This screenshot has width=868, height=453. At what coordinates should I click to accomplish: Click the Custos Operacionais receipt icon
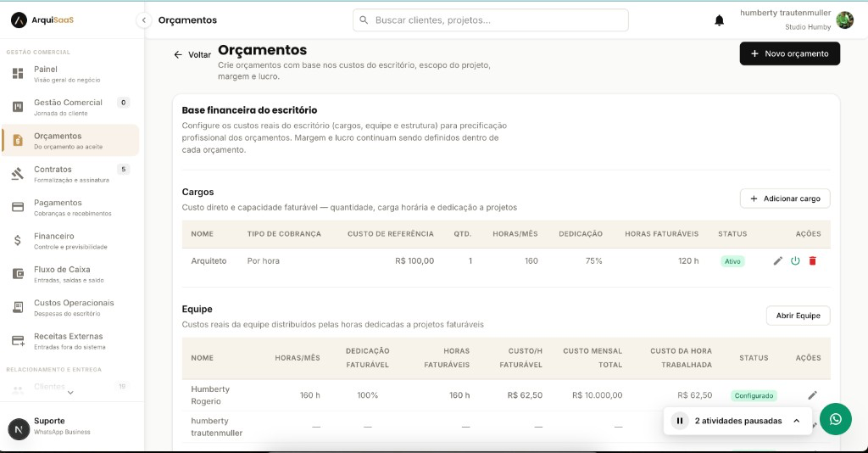(x=18, y=307)
